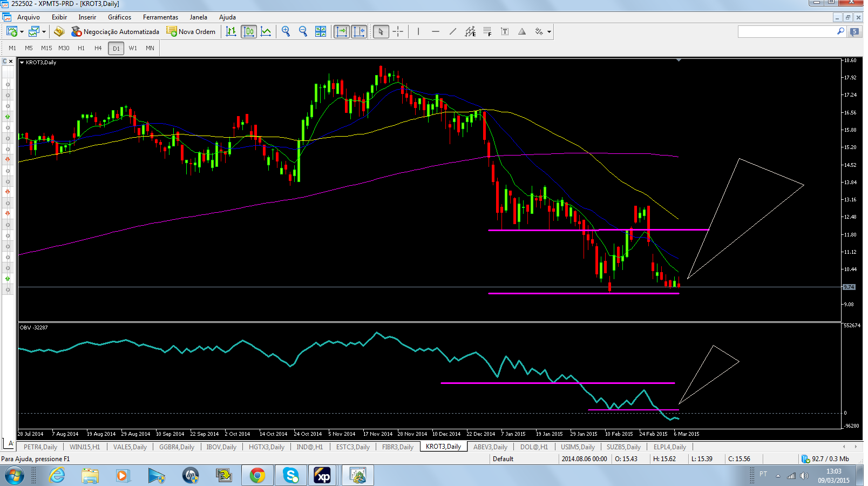Open Skype from taskbar
Image resolution: width=868 pixels, height=486 pixels.
click(291, 476)
